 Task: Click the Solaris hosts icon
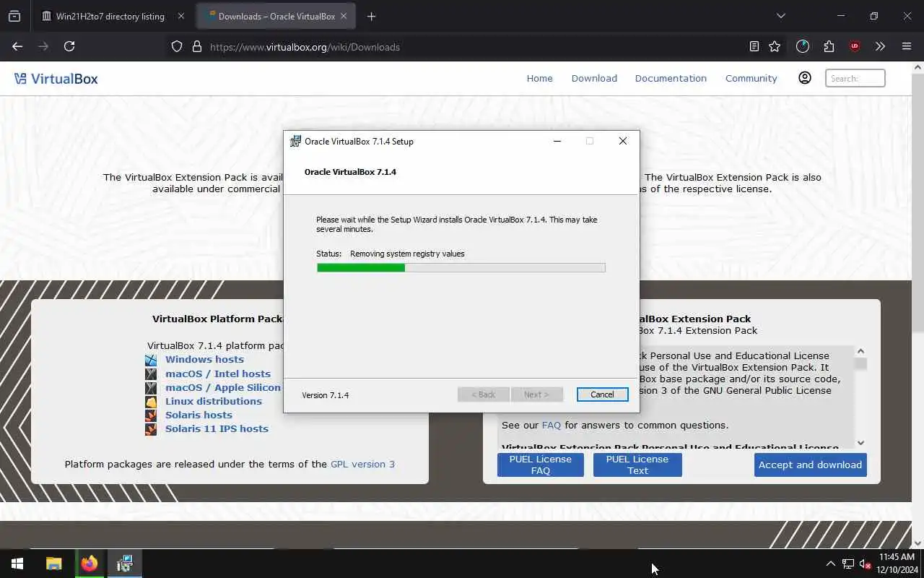tap(151, 415)
